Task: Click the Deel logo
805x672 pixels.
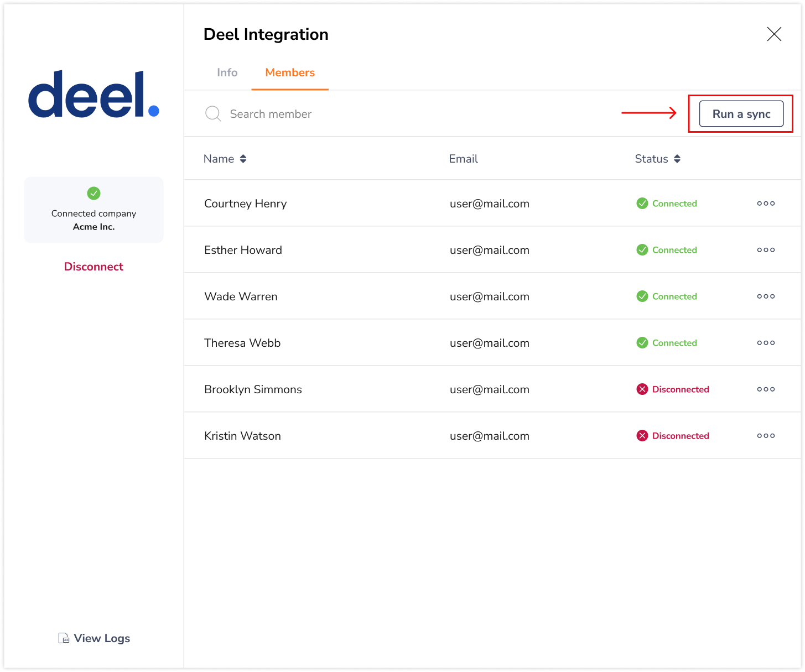Action: click(94, 93)
